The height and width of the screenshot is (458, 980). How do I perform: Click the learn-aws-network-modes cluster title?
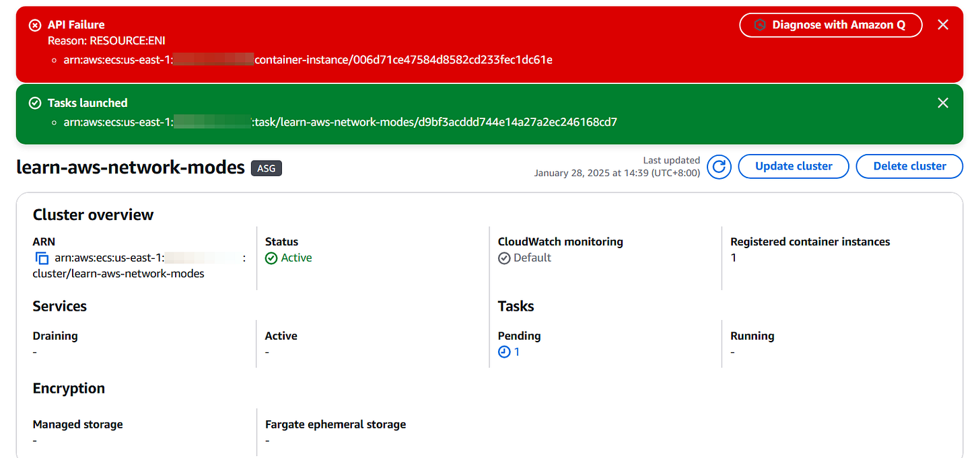tap(131, 167)
